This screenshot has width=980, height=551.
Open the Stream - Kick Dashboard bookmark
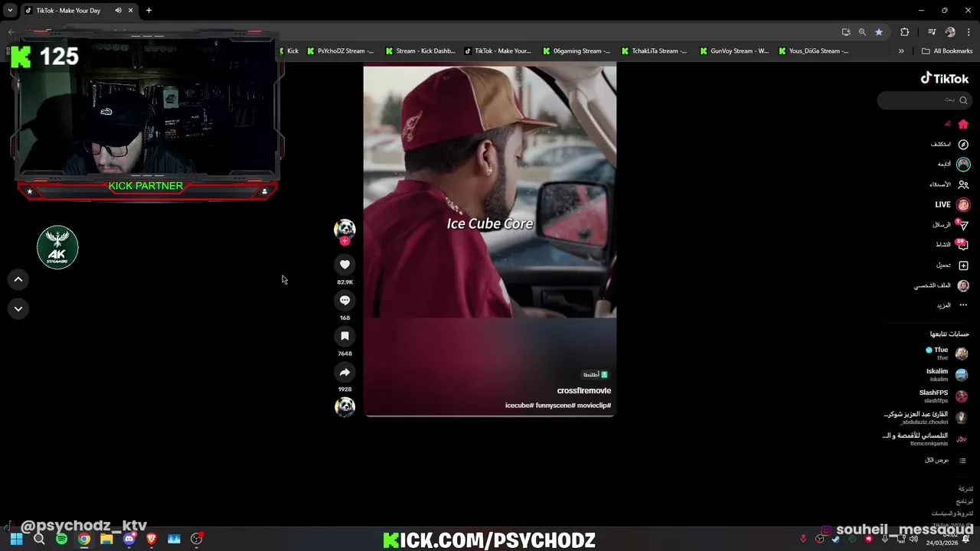click(420, 51)
